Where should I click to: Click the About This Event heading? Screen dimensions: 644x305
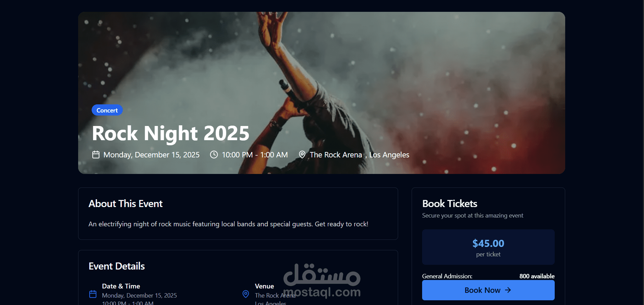pos(125,204)
